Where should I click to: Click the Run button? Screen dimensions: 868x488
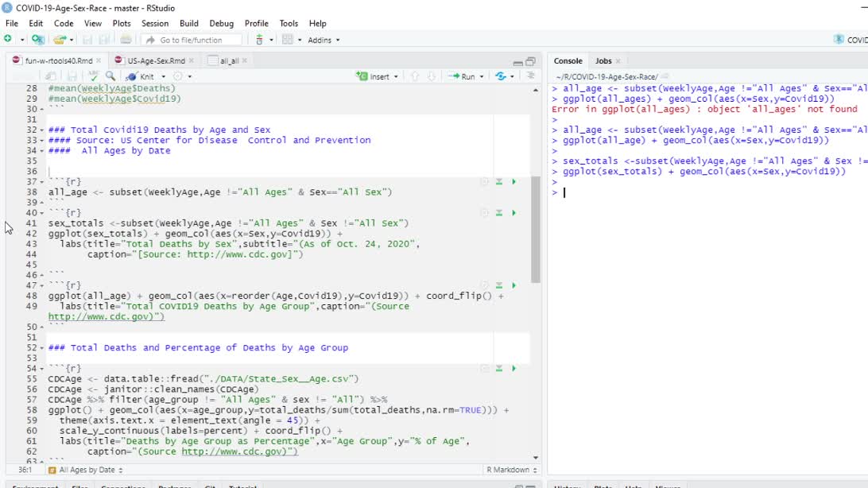tap(462, 76)
